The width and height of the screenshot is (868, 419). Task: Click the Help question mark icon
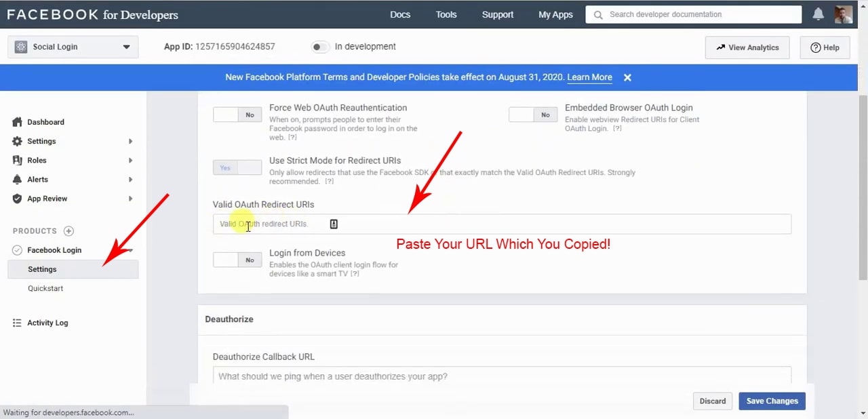click(816, 47)
